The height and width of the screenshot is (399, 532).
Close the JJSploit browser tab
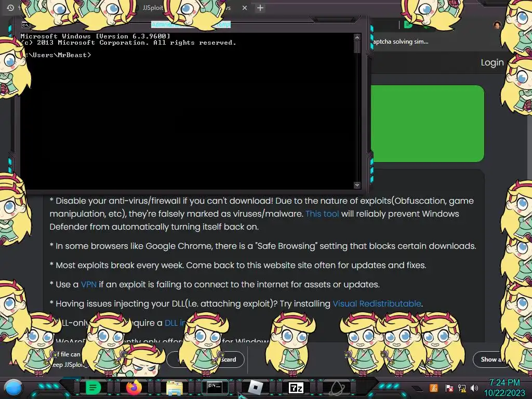[245, 7]
